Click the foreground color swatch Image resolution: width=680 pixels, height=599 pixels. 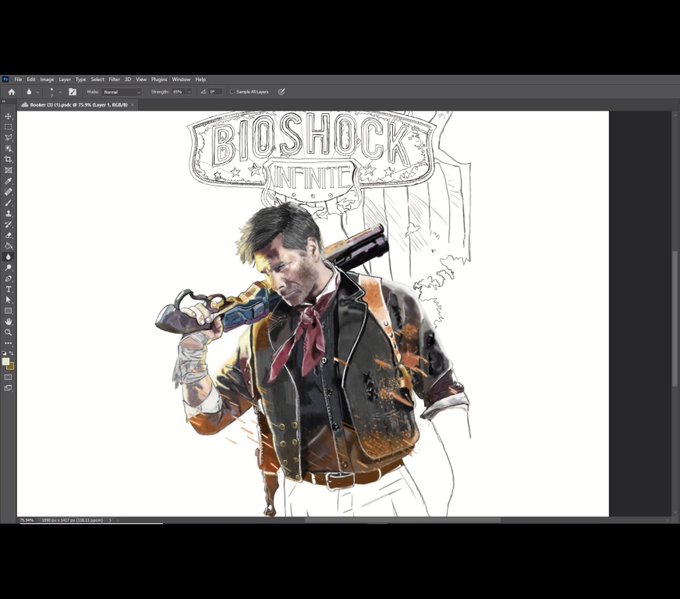[5, 362]
